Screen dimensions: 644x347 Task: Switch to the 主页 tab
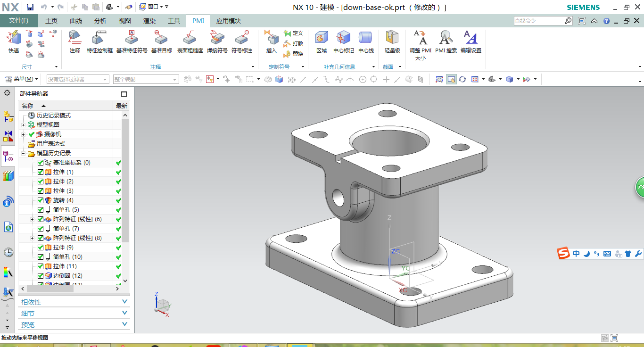(51, 21)
